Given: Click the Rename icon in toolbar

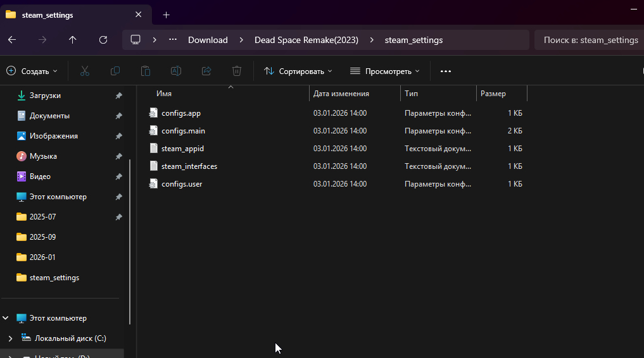Looking at the screenshot, I should pos(176,71).
